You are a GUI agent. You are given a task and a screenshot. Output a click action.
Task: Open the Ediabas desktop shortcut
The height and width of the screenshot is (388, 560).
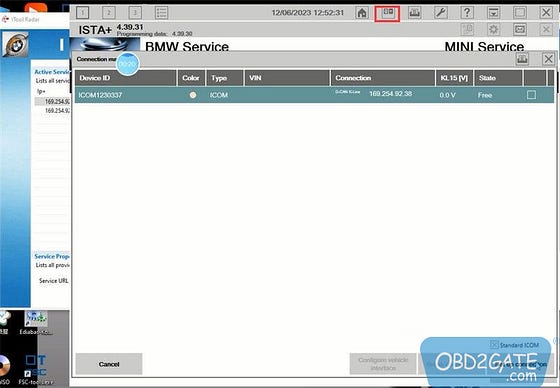(x=36, y=323)
